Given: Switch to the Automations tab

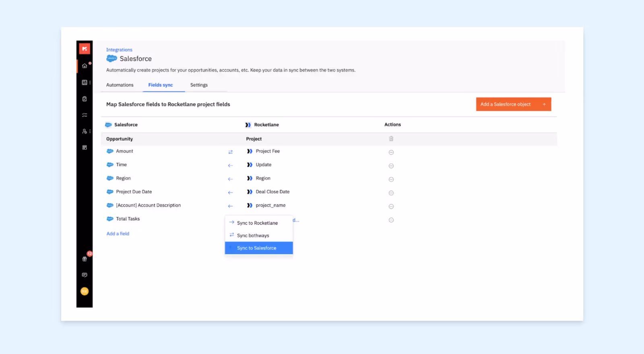Looking at the screenshot, I should click(120, 85).
